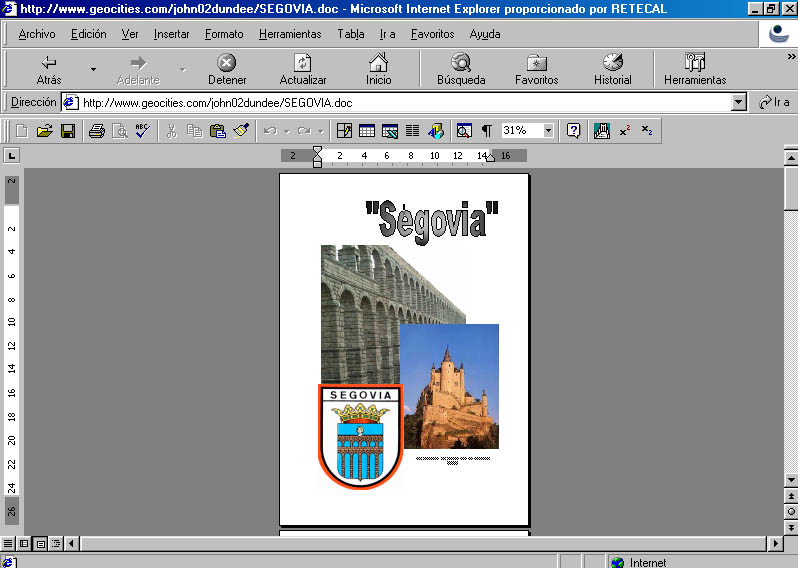Screen dimensions: 798x568
Task: Click the Herramientas toolbar button
Action: pos(695,69)
